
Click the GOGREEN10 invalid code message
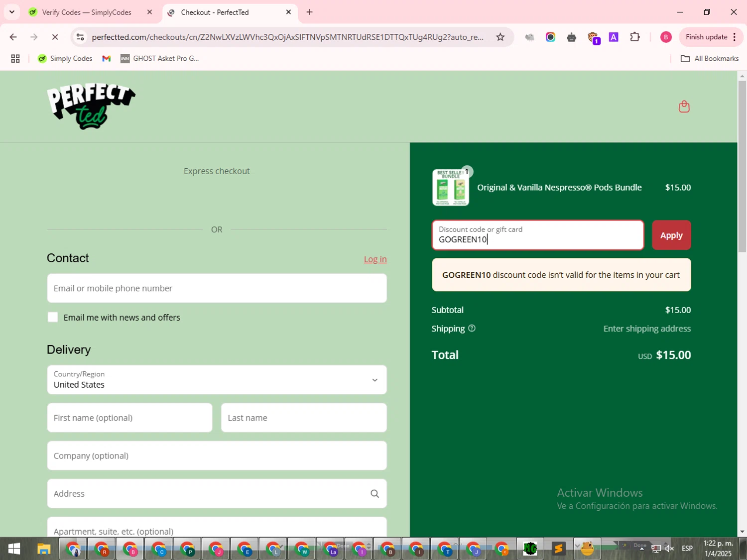(561, 275)
